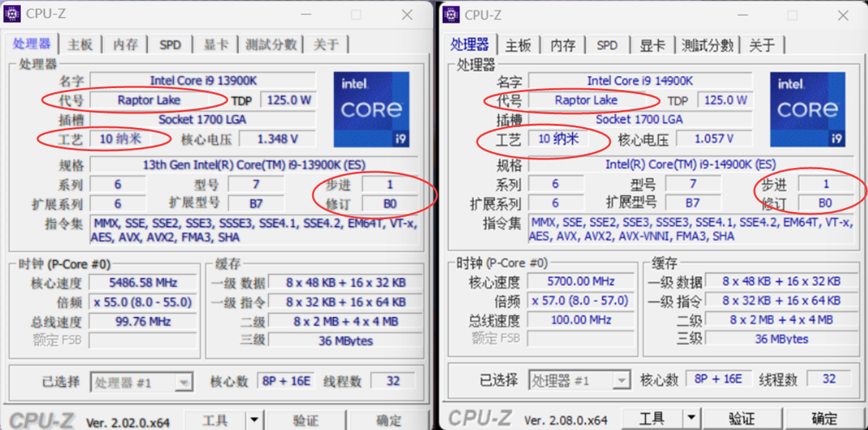Go to the SPD tab in the 13900K window

click(171, 44)
